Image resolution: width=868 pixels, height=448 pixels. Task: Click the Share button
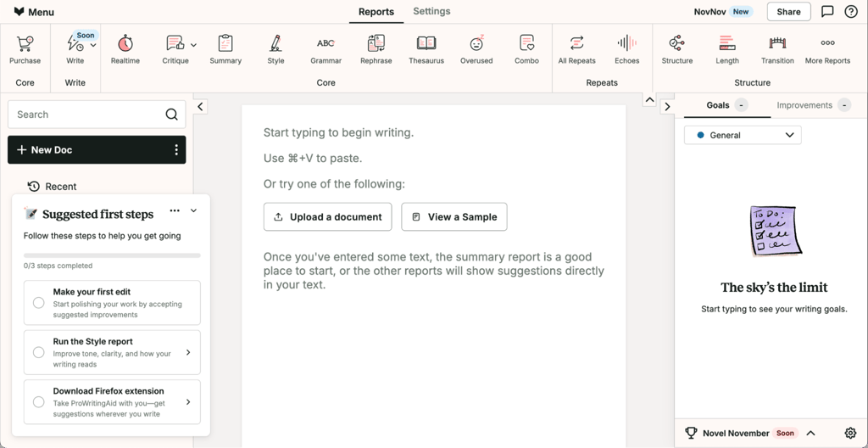click(788, 12)
